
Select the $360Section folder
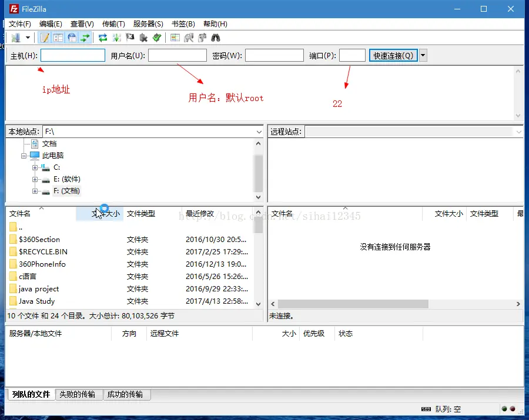(130, 240)
